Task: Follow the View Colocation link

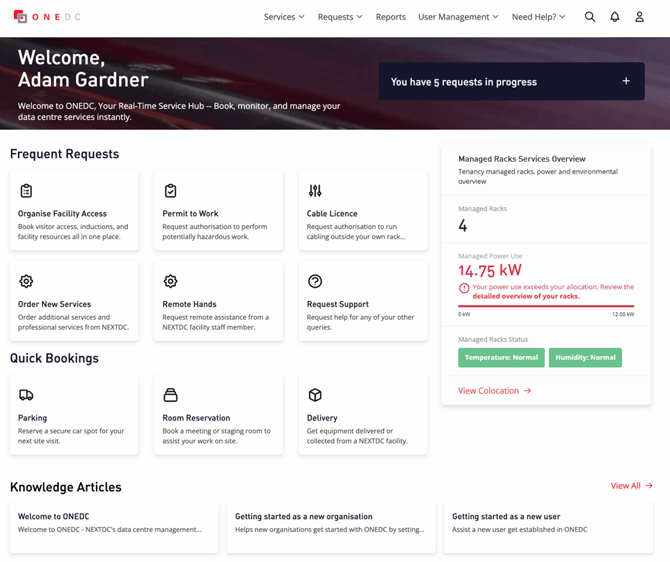Action: click(494, 391)
